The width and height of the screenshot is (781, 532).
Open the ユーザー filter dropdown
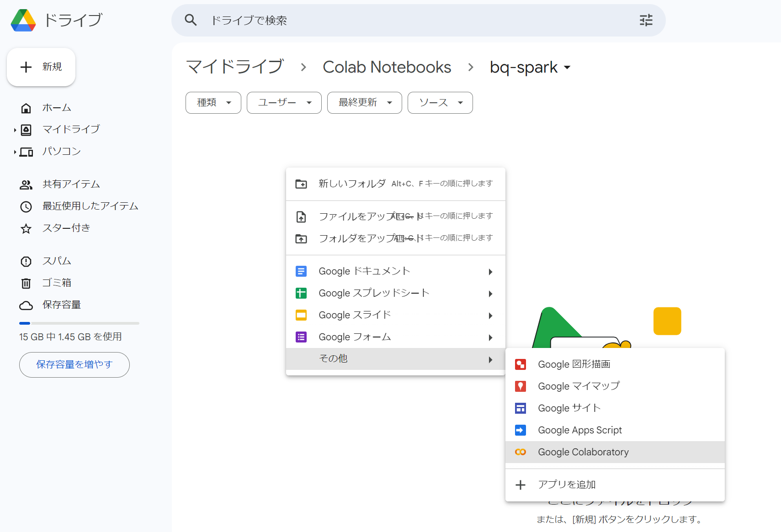pos(284,103)
